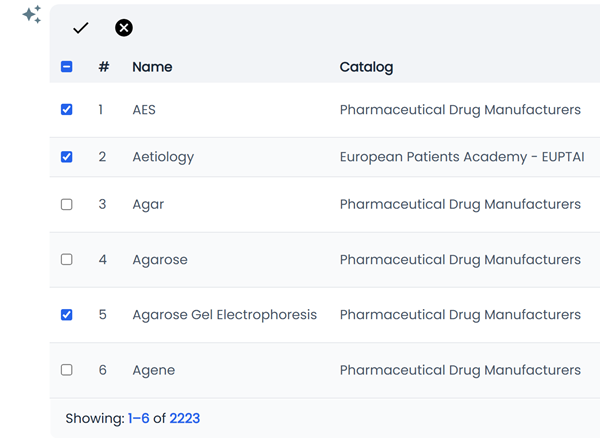Click the 2223 total count link

185,419
